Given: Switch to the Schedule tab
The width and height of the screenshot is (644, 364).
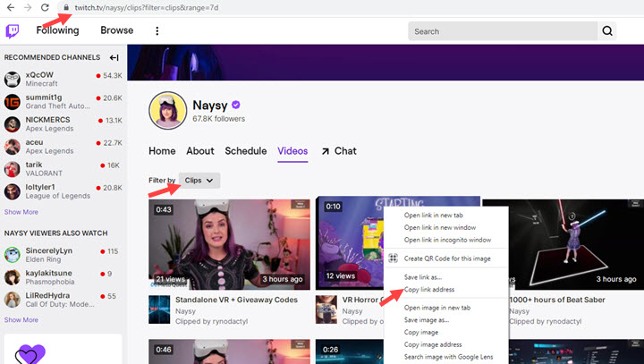Looking at the screenshot, I should pyautogui.click(x=246, y=151).
